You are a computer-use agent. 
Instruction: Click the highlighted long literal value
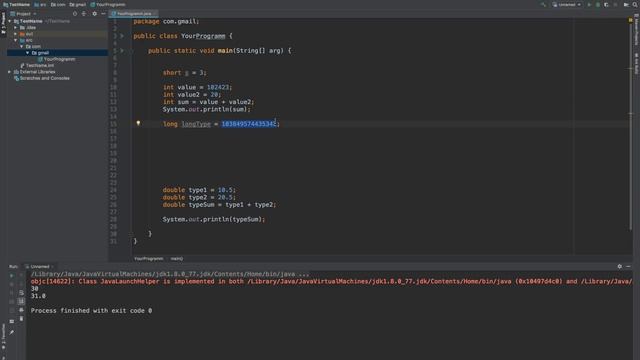pyautogui.click(x=249, y=124)
